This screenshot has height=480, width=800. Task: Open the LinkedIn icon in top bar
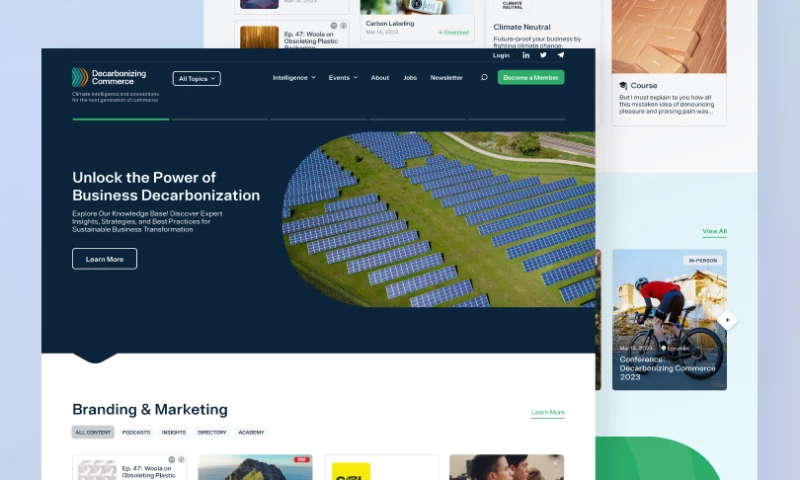click(526, 55)
